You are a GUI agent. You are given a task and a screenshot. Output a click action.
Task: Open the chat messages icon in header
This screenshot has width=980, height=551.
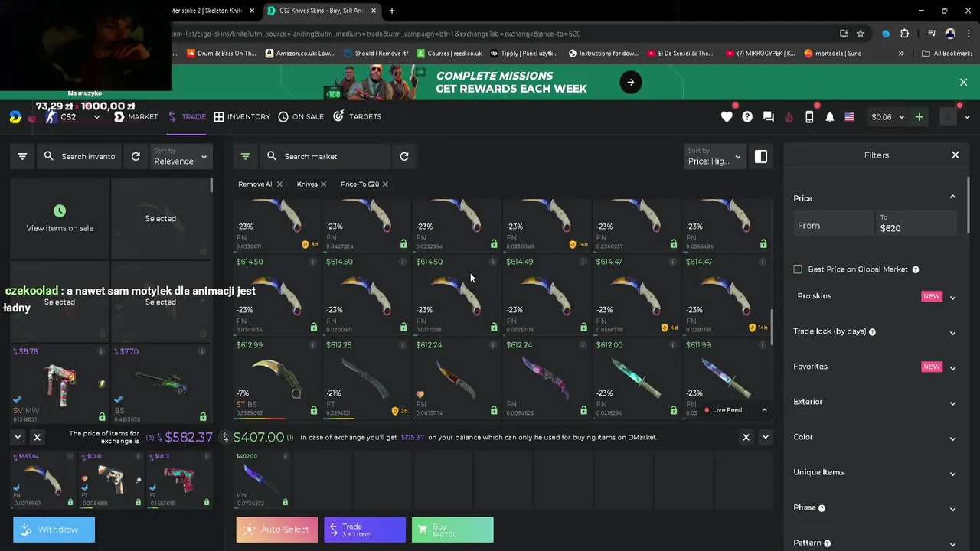click(768, 116)
